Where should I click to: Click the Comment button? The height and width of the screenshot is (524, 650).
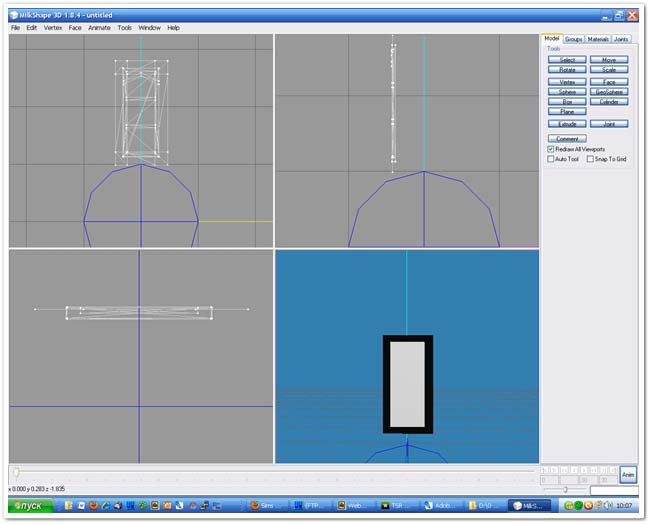pos(567,138)
